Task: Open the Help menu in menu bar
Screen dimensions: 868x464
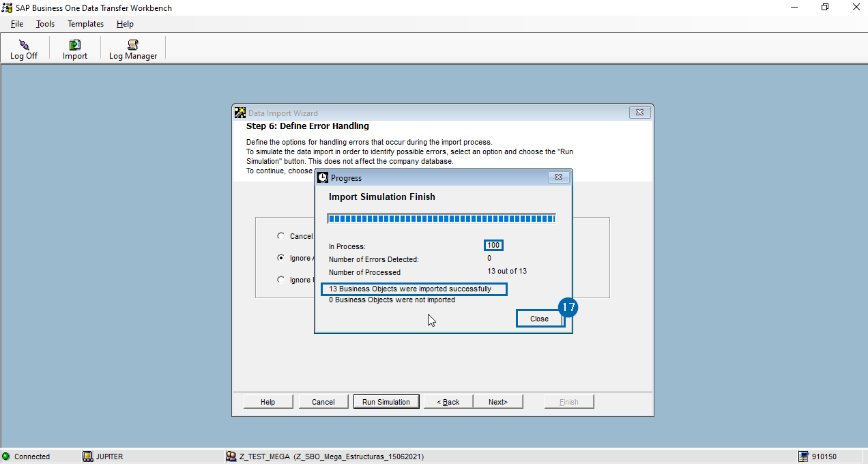Action: [x=125, y=24]
